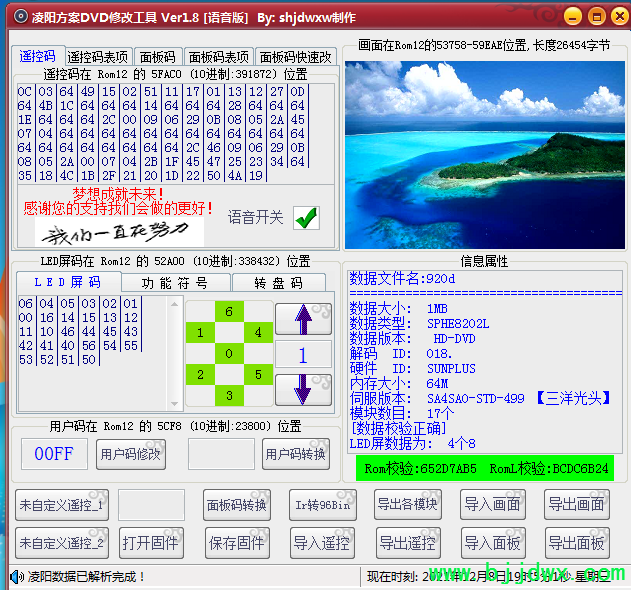Select LED segment 6 green square

point(229,312)
